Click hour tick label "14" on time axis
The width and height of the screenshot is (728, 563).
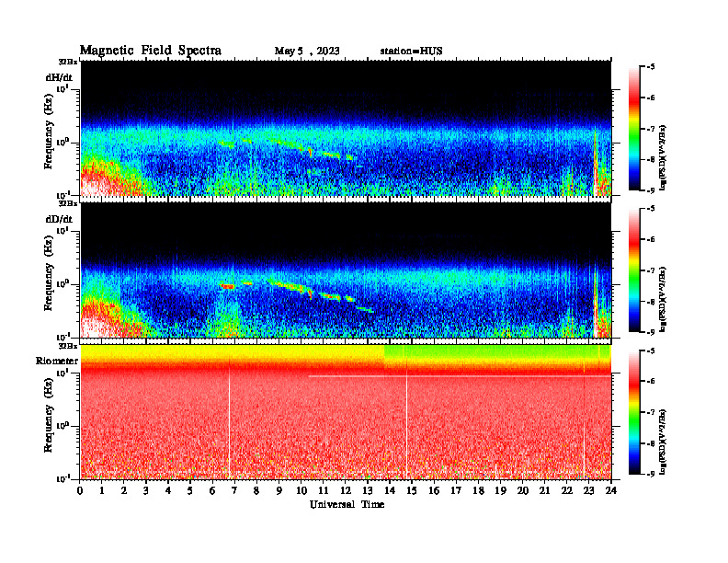pyautogui.click(x=390, y=491)
